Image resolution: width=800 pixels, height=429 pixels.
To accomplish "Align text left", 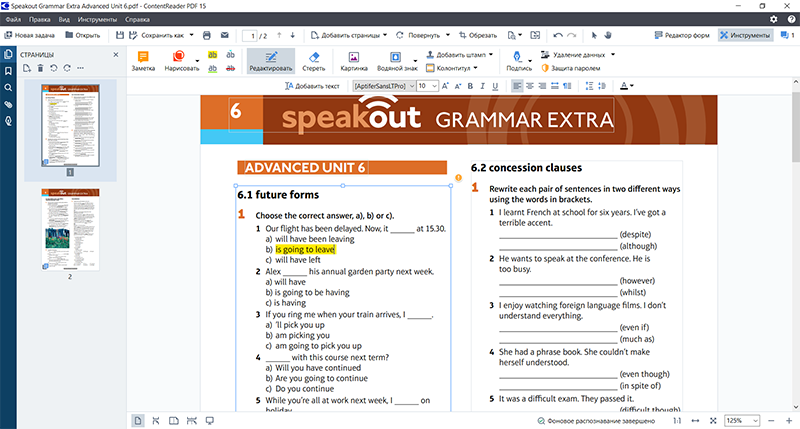I will pyautogui.click(x=517, y=86).
